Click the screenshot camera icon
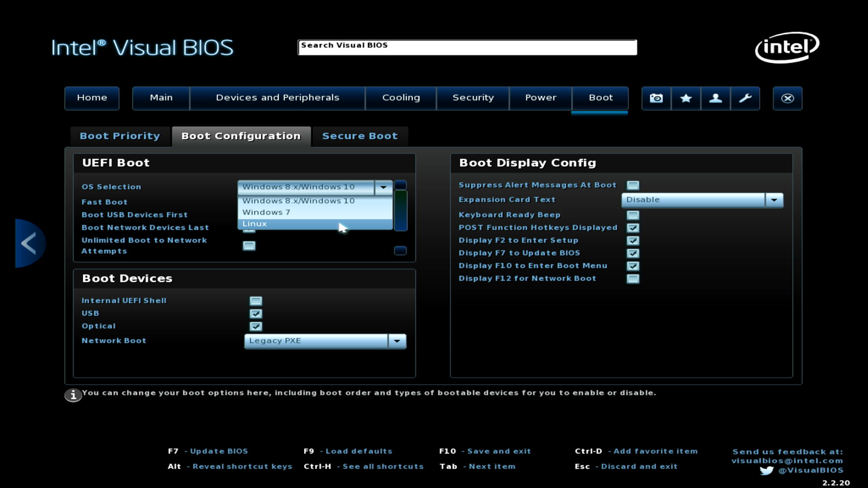Viewport: 868px width, 488px height. click(656, 98)
